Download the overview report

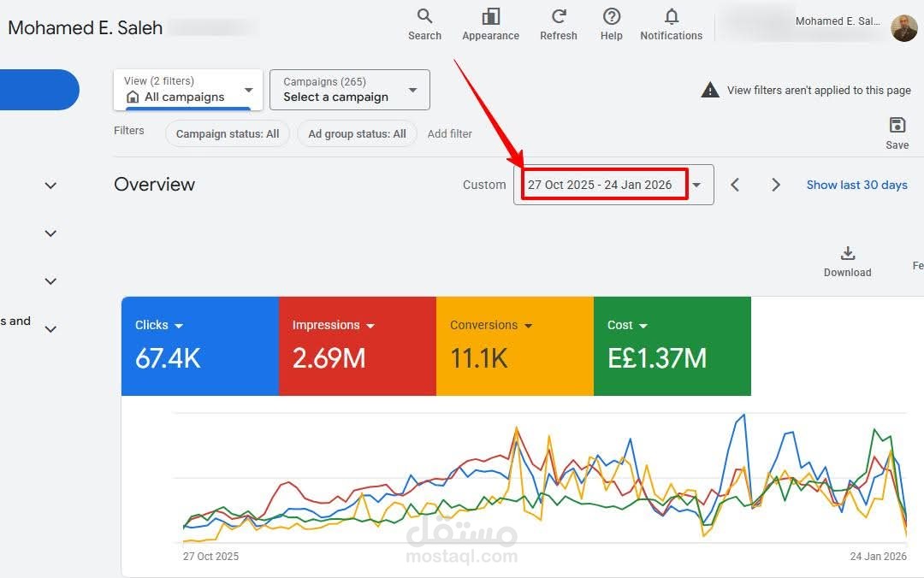[x=847, y=262]
